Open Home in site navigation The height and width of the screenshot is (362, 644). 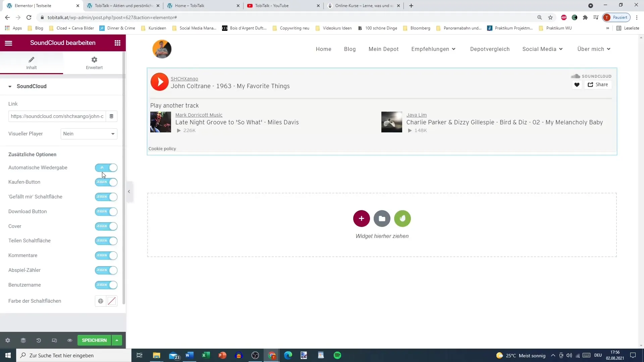pyautogui.click(x=323, y=49)
